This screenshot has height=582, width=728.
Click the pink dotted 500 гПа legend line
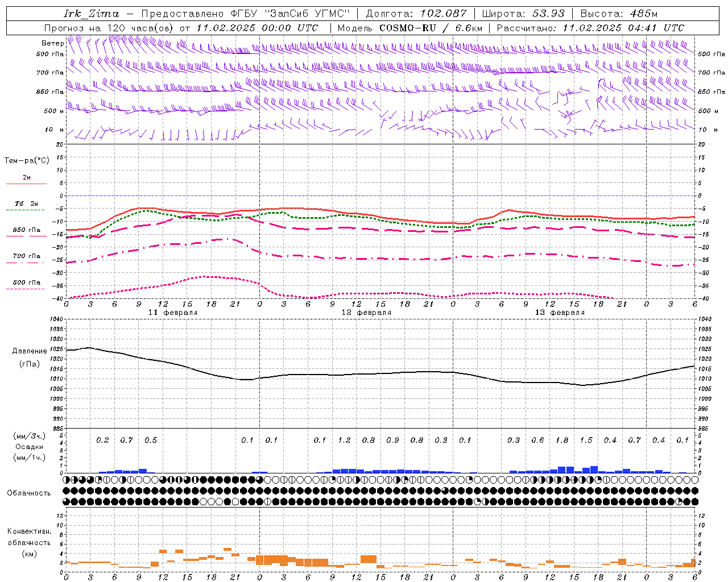pyautogui.click(x=25, y=289)
